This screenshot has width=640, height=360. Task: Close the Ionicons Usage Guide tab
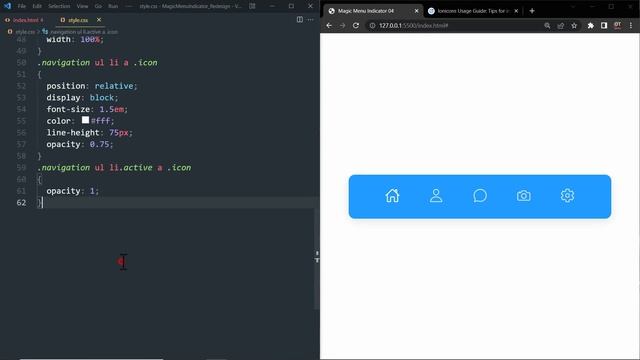point(516,11)
